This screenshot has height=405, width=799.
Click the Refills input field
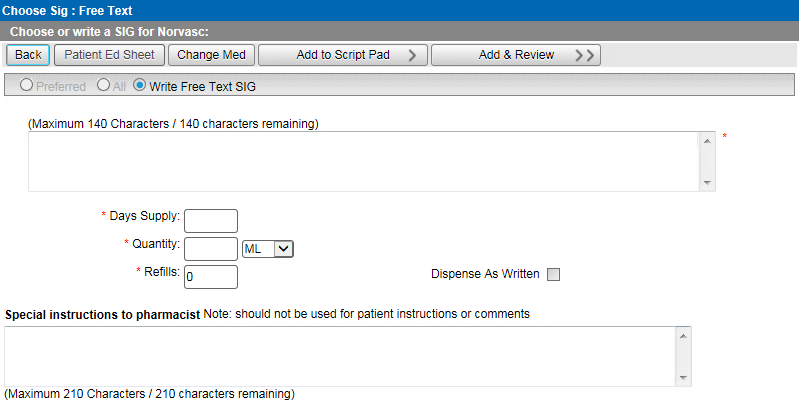(211, 276)
